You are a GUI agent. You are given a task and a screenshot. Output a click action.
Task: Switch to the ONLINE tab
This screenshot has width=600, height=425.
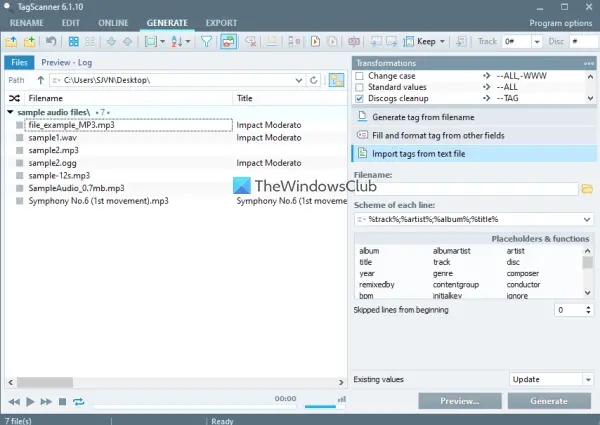[113, 23]
